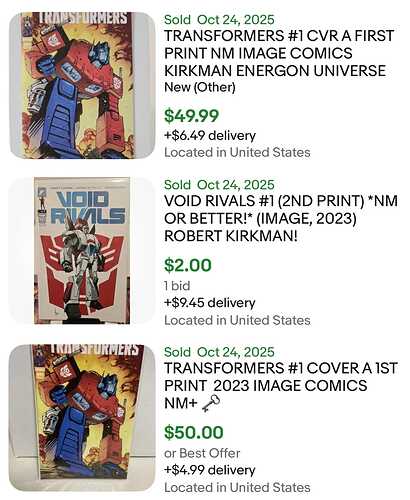This screenshot has height=500, width=410.
Task: Open the Kirkman Energon Universe listing title
Action: pos(279,53)
